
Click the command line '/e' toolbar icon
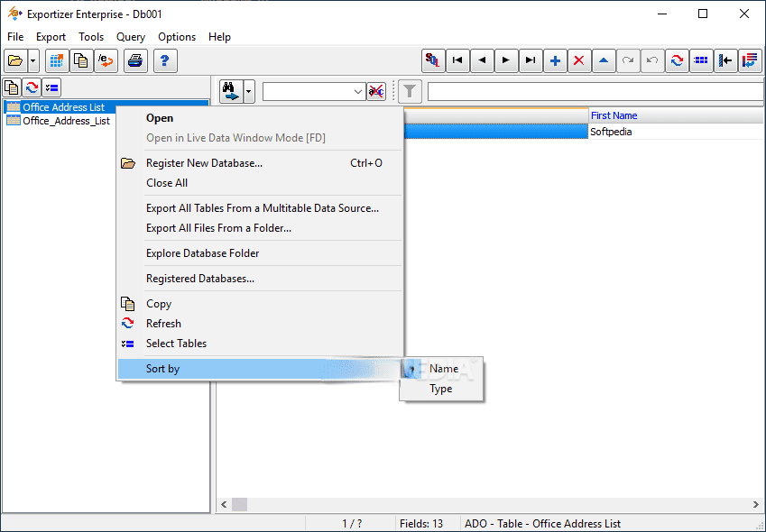click(106, 61)
